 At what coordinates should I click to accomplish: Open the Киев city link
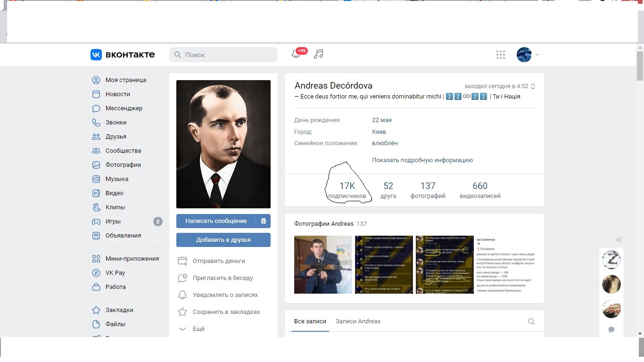point(379,132)
